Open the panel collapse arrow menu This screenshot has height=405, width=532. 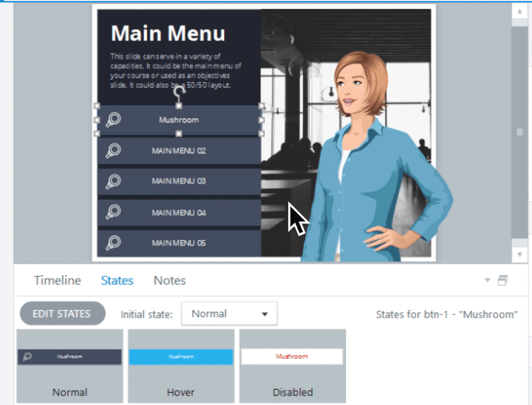pyautogui.click(x=487, y=280)
